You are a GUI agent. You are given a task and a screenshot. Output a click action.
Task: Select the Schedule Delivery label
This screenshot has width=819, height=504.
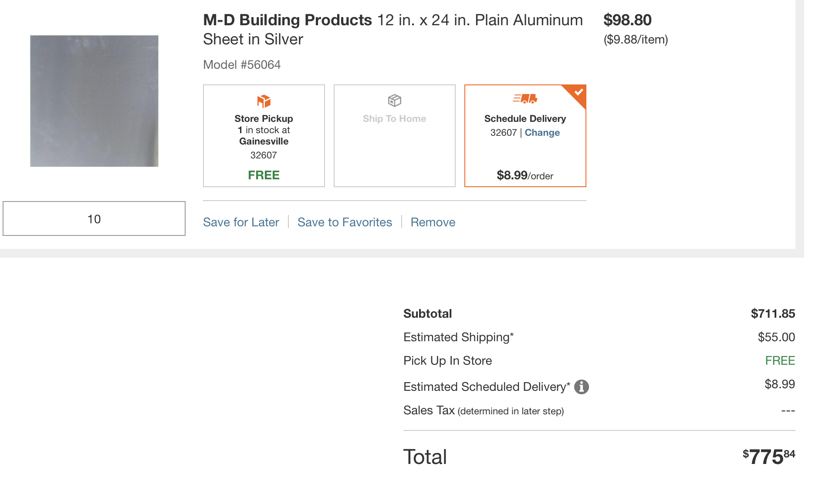(x=525, y=119)
